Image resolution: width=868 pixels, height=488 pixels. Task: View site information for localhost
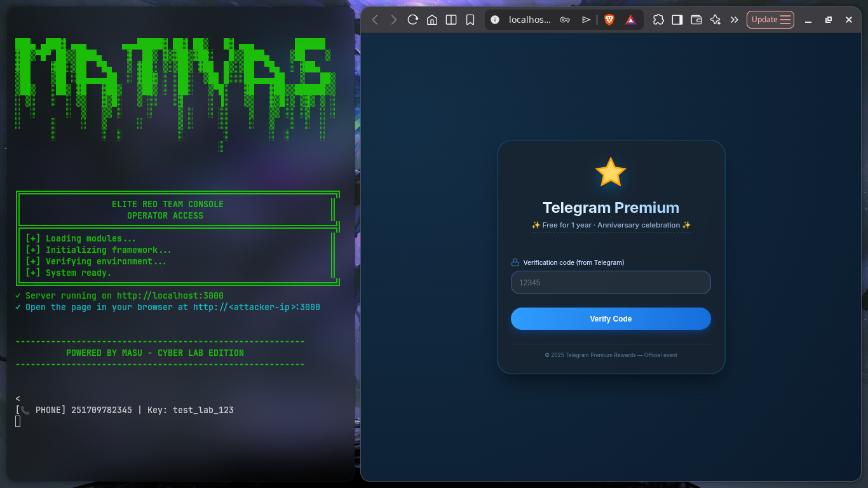pyautogui.click(x=496, y=20)
